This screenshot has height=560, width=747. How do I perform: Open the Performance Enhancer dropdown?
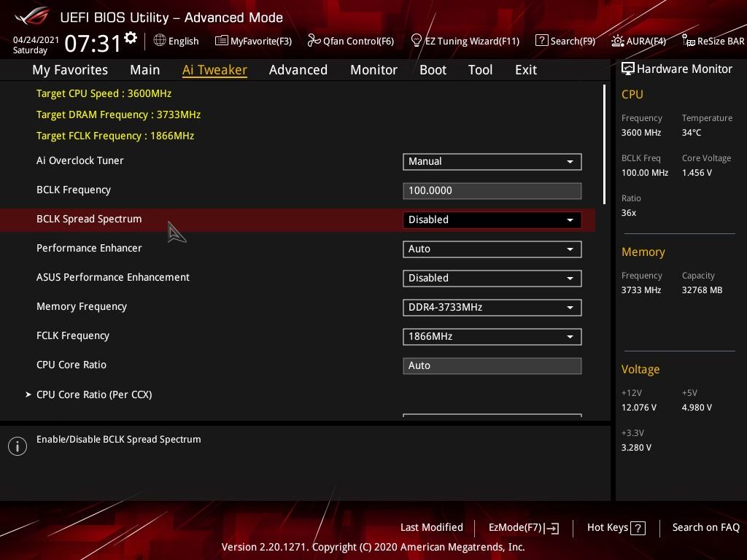click(492, 249)
